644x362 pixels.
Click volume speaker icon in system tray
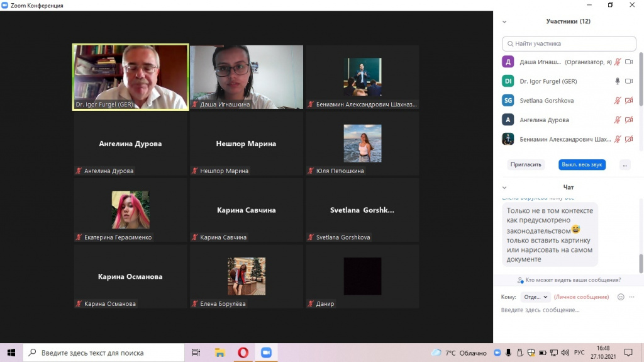click(565, 353)
